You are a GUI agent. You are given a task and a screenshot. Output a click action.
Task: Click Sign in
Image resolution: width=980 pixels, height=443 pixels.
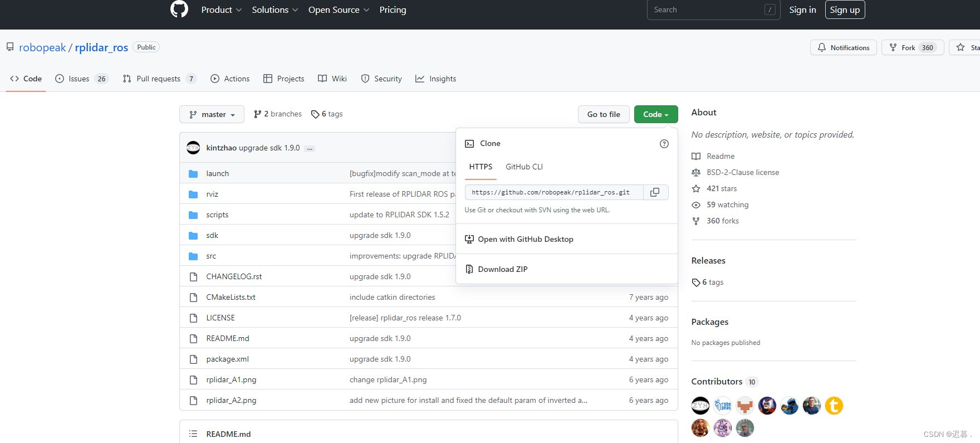pyautogui.click(x=802, y=9)
